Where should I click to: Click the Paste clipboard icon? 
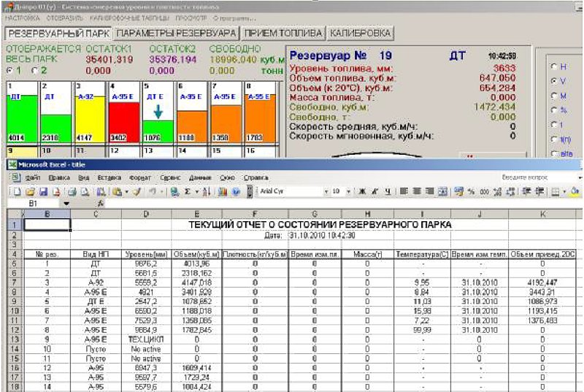[117, 192]
